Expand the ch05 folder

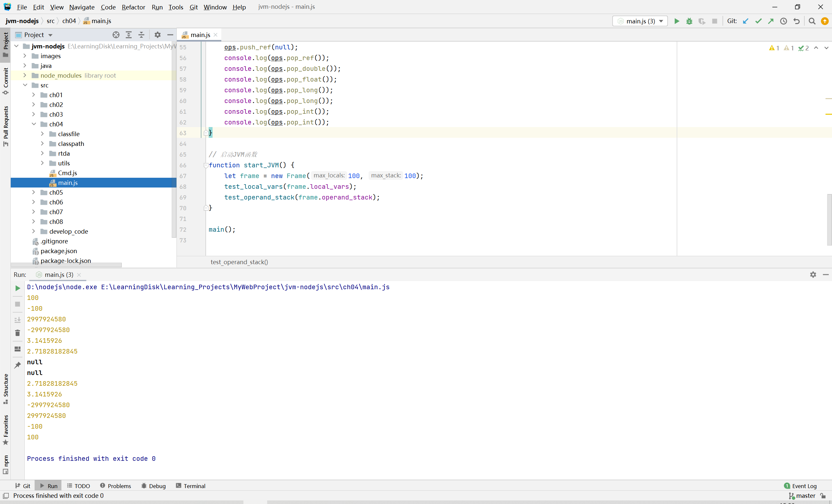[x=34, y=192]
